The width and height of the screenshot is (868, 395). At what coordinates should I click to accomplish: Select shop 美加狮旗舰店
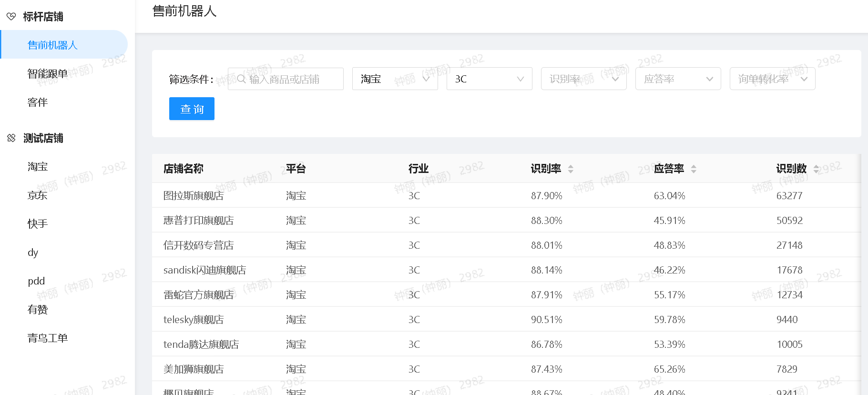[194, 369]
